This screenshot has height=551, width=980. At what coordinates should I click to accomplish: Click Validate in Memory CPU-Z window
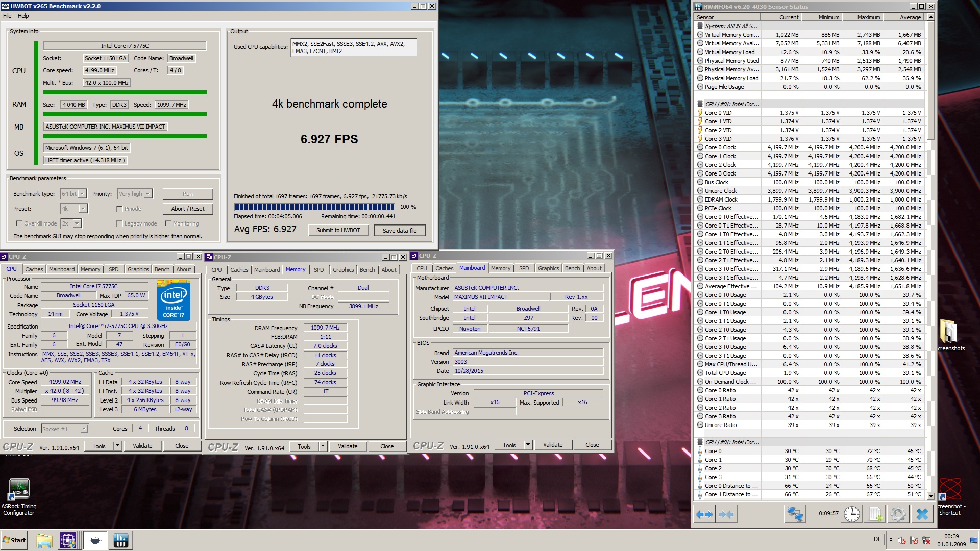point(348,446)
